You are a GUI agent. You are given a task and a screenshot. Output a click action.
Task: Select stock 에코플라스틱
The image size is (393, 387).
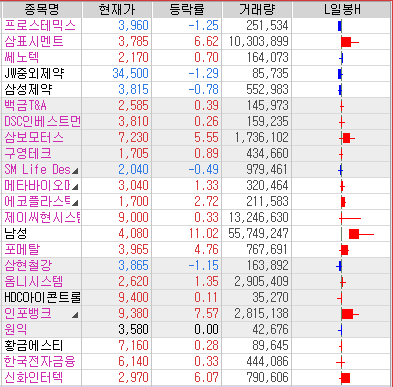click(37, 202)
